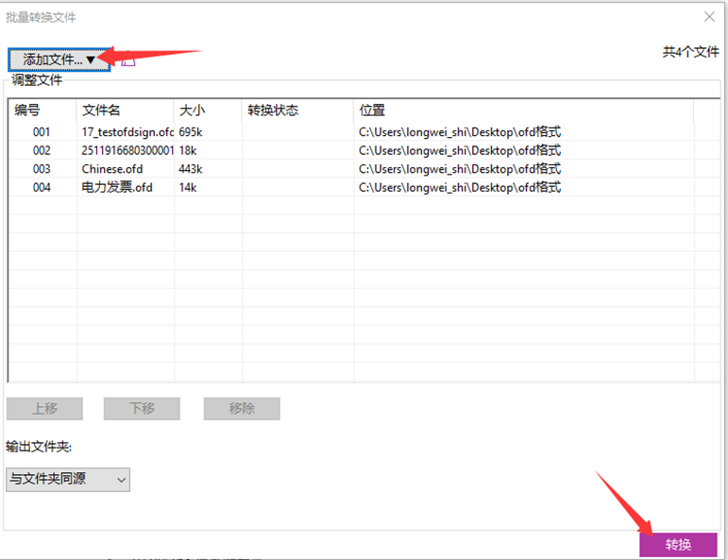The width and height of the screenshot is (728, 560).
Task: Click the location path of 电力发票.ofd
Action: coord(460,187)
